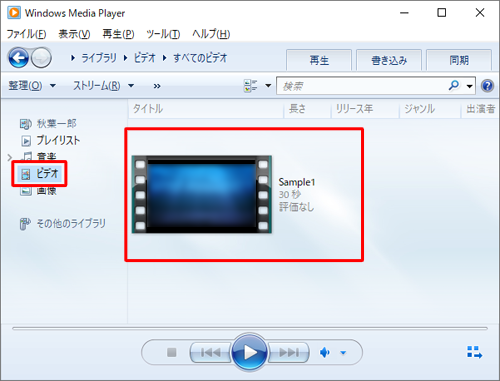Image resolution: width=500 pixels, height=381 pixels.
Task: Open the ヘルプ(H) menu
Action: pos(211,34)
